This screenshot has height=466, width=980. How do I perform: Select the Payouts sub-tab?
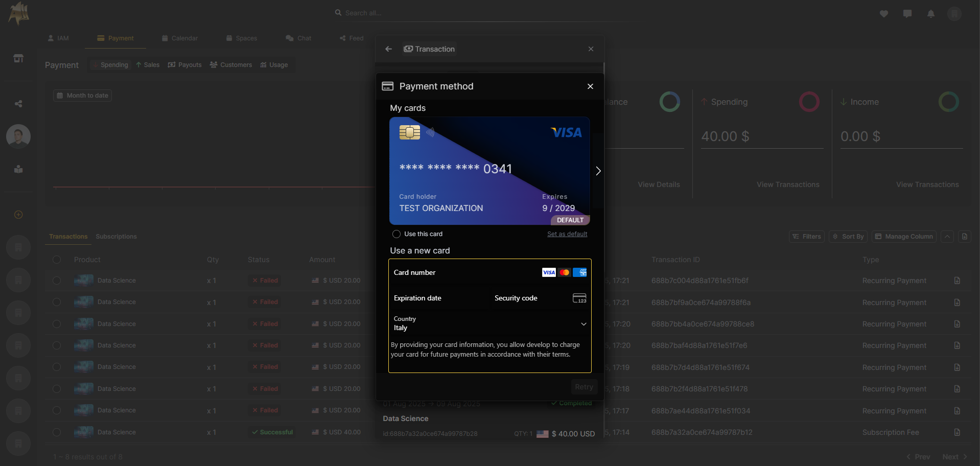[x=185, y=65]
